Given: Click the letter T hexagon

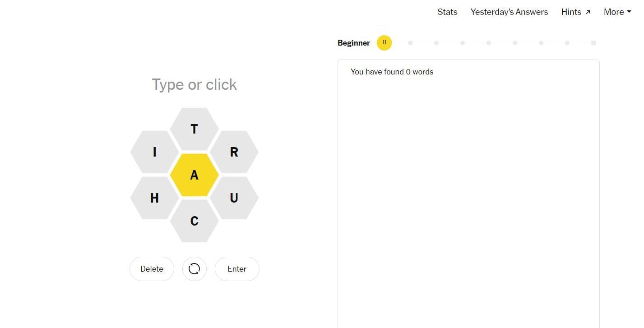Looking at the screenshot, I should [194, 129].
